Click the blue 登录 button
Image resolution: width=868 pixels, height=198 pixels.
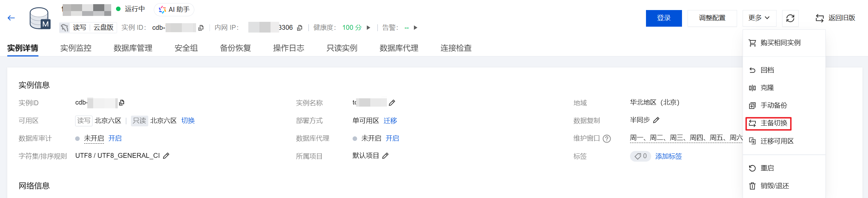pos(664,18)
